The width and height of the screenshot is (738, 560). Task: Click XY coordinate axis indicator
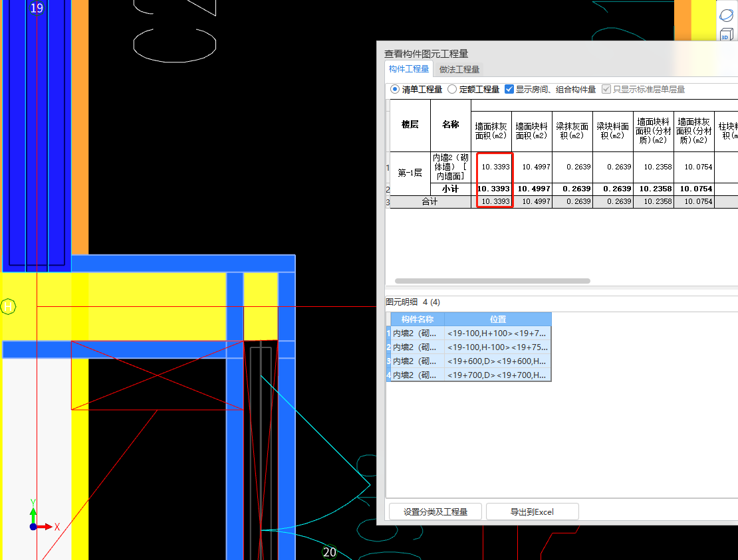[45, 515]
